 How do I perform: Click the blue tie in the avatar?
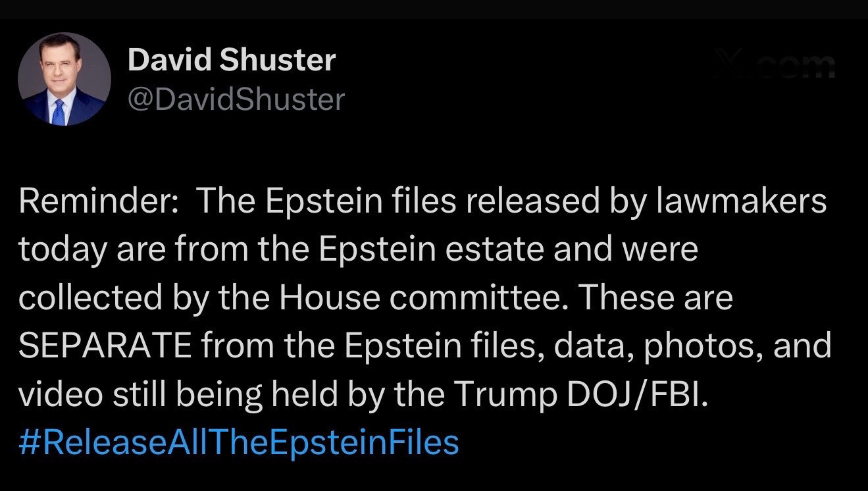[x=60, y=111]
